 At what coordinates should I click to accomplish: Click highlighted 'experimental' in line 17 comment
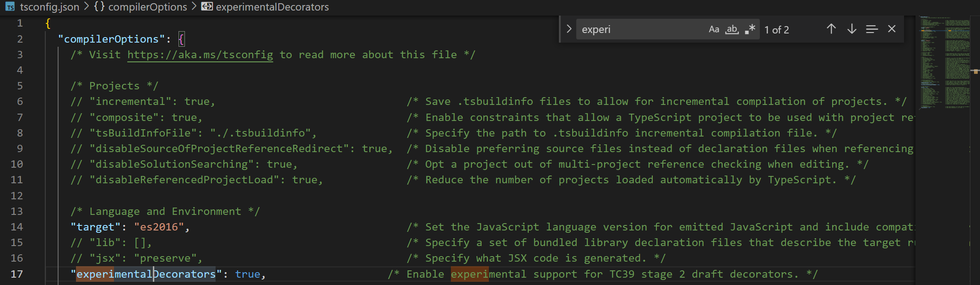[x=488, y=274]
